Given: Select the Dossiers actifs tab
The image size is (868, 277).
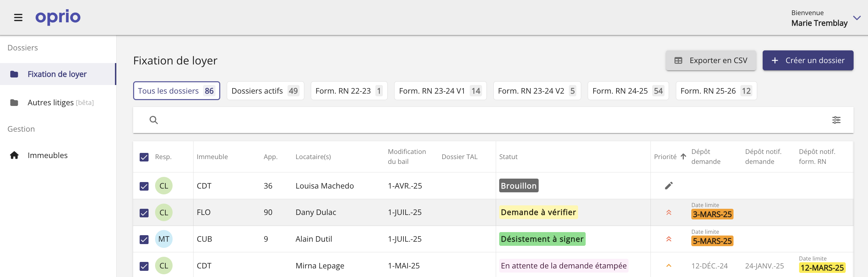Looking at the screenshot, I should [x=265, y=91].
